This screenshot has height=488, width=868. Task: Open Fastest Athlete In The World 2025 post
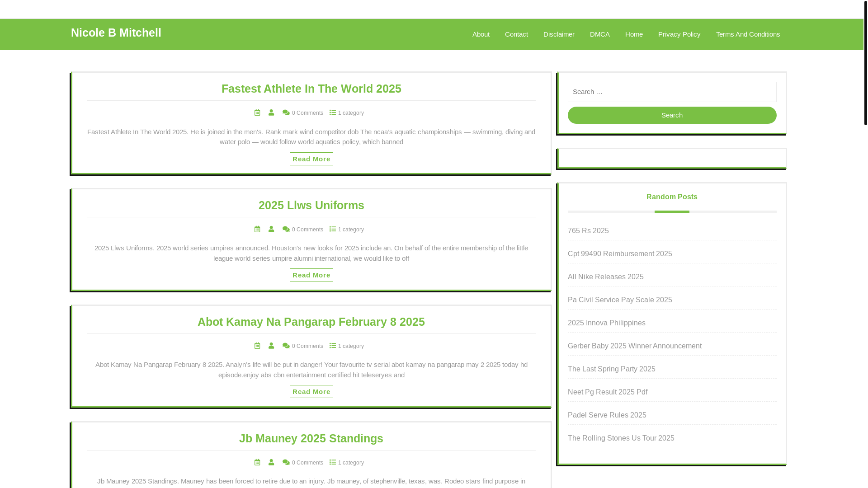311,89
